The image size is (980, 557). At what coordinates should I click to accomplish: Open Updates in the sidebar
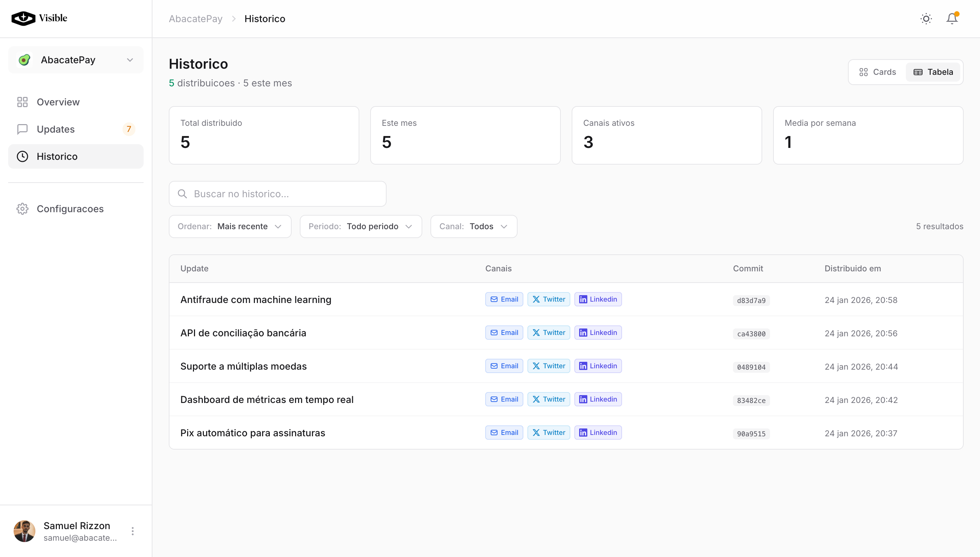click(x=56, y=129)
